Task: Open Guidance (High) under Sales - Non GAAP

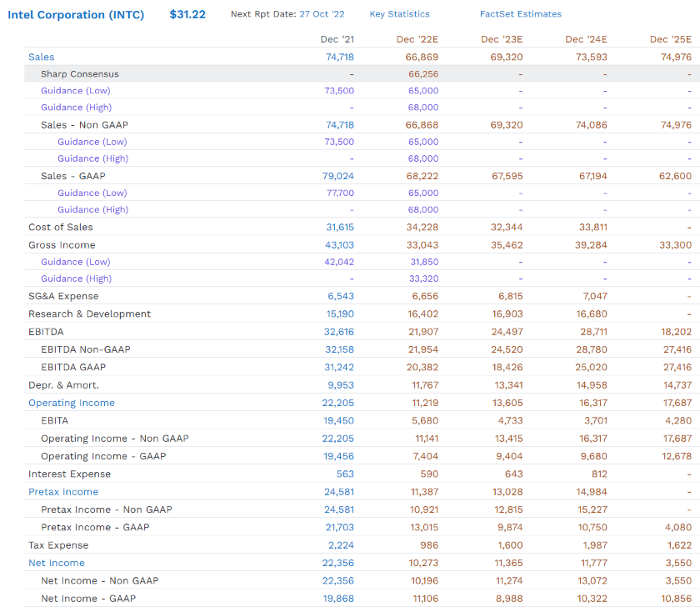Action: click(92, 158)
